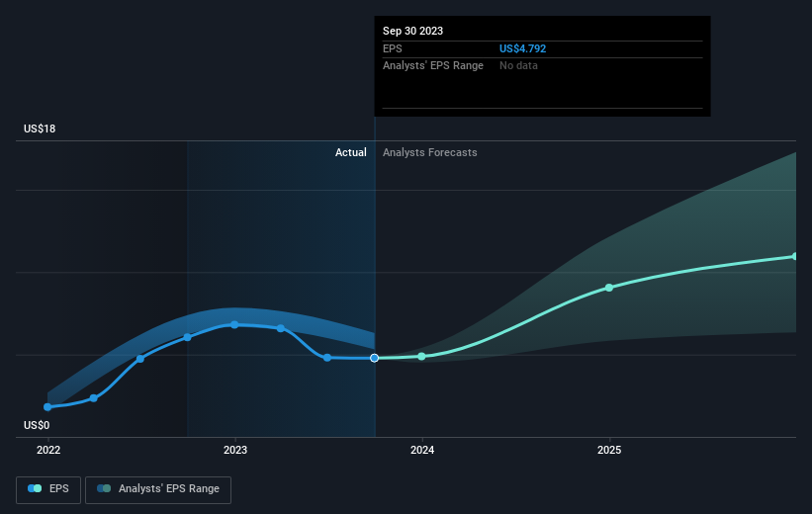Click the 2022 x-axis label
Image resolution: width=812 pixels, height=514 pixels.
[48, 450]
